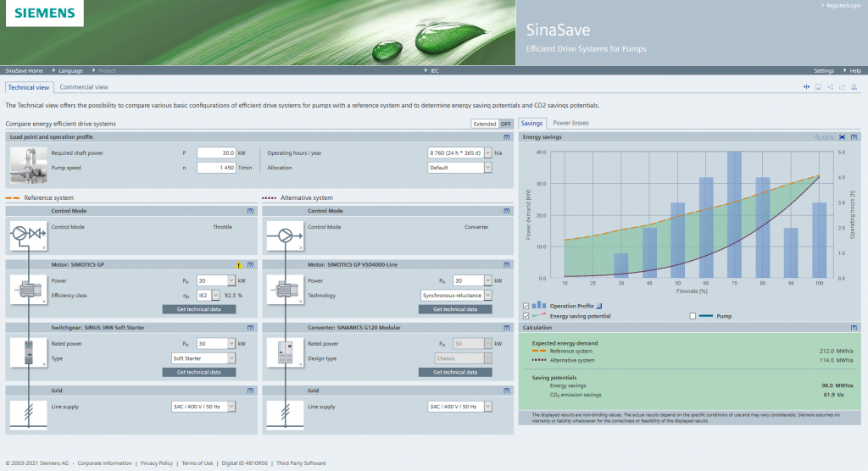Open the Operation Profile edit icon
Viewport: 868px width, 471px height.
[x=599, y=306]
